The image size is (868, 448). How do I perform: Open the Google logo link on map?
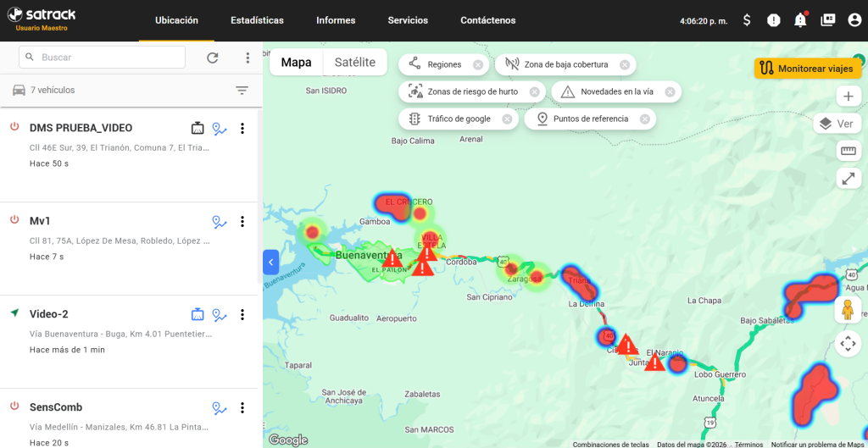[x=288, y=440]
